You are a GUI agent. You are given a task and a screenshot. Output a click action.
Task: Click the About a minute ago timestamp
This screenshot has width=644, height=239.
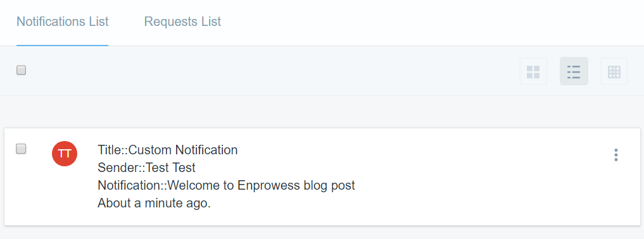click(154, 203)
